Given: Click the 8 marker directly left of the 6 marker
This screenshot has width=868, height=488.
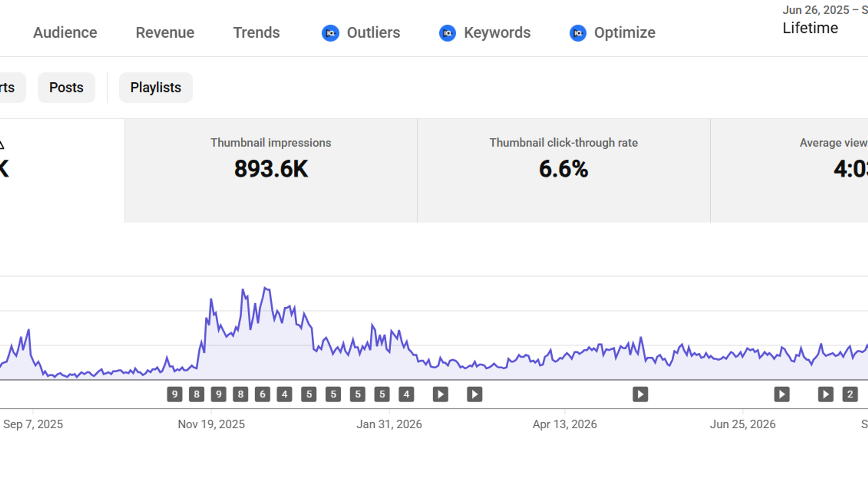Looking at the screenshot, I should tap(241, 394).
